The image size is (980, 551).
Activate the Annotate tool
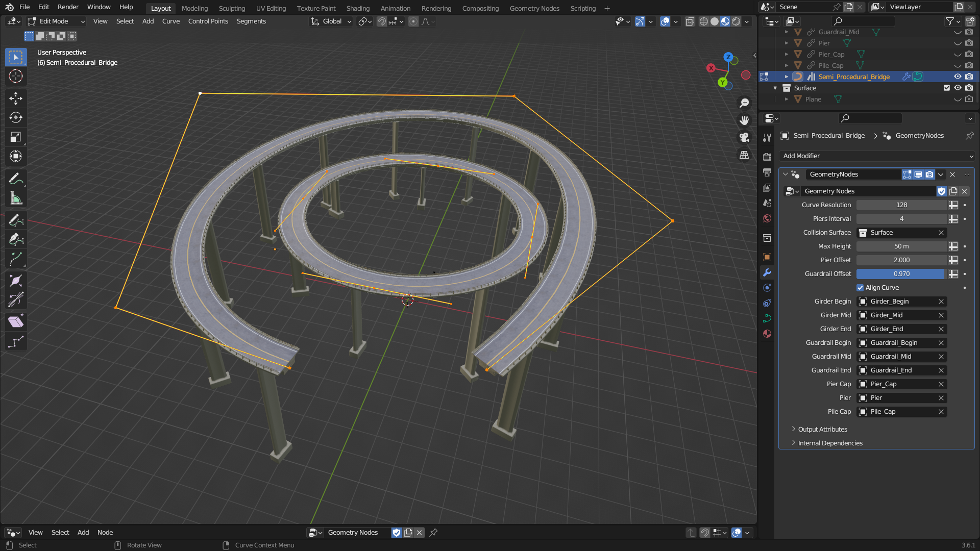[16, 178]
